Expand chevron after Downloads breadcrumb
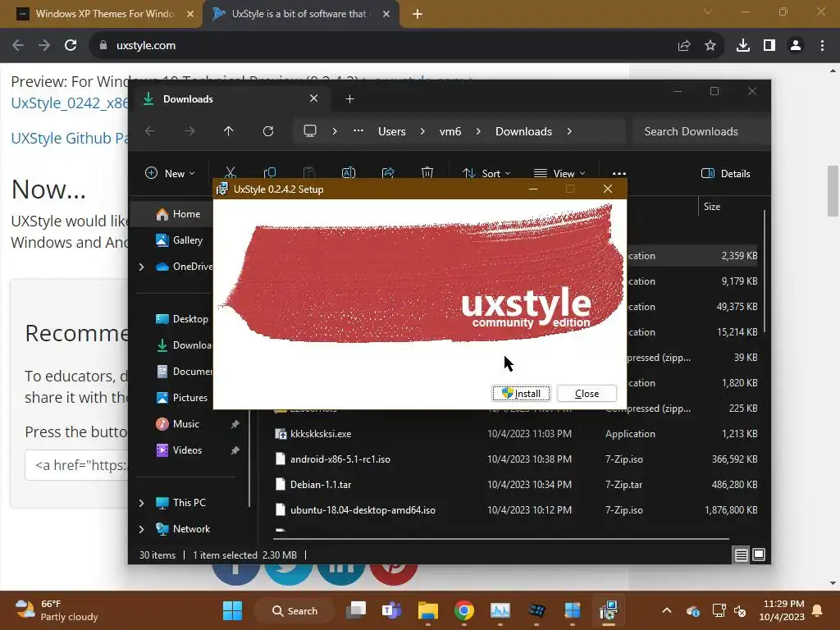The width and height of the screenshot is (840, 630). [569, 131]
